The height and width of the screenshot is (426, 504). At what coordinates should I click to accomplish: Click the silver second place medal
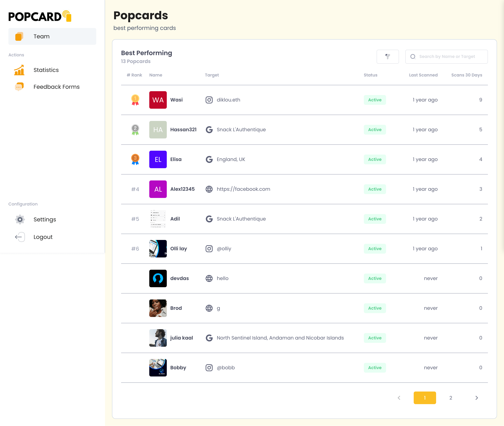click(135, 130)
